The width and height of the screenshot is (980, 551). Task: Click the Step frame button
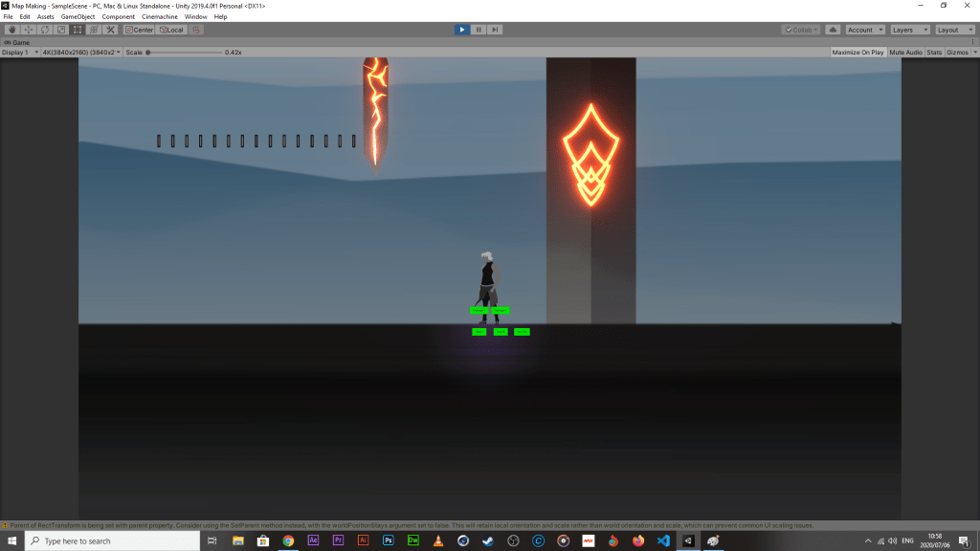click(495, 30)
